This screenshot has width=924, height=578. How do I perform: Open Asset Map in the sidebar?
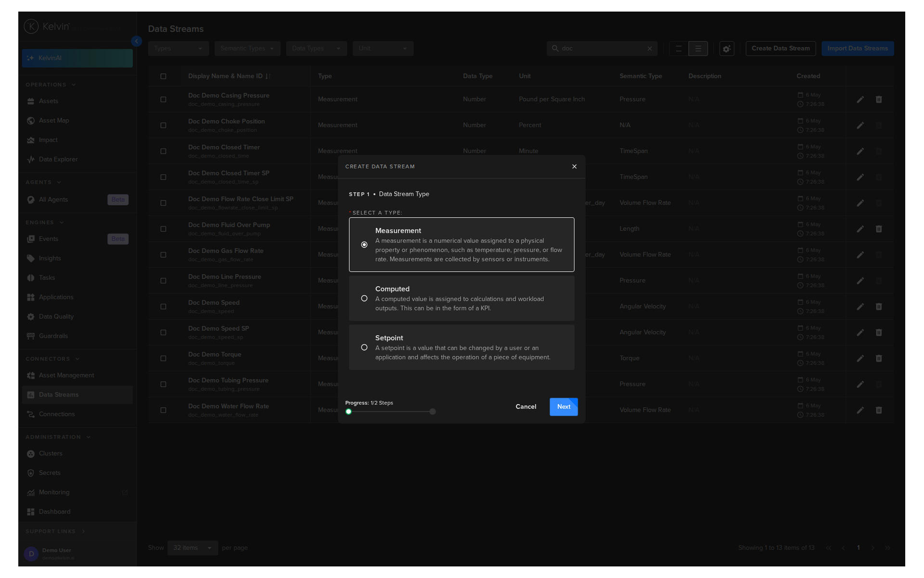click(x=77, y=120)
